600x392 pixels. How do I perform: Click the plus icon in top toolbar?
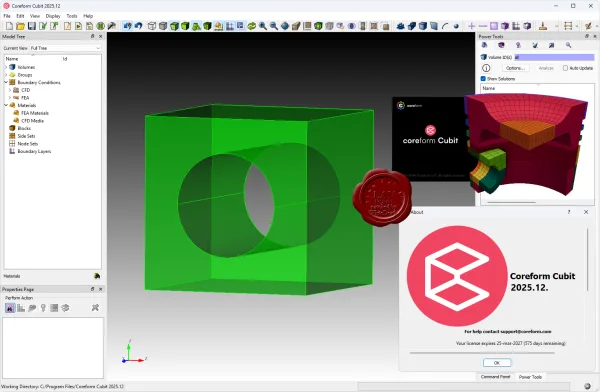(x=471, y=26)
